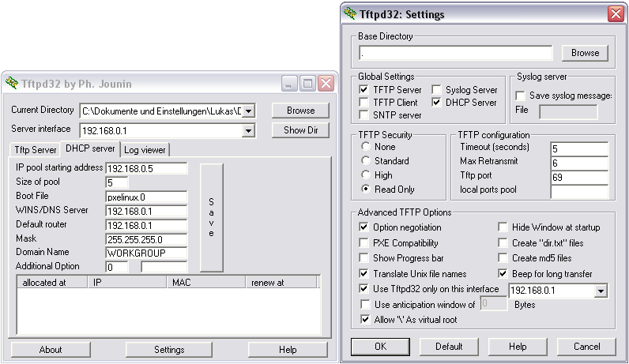Cancel the Settings dialog
The width and height of the screenshot is (629, 364).
click(x=586, y=347)
